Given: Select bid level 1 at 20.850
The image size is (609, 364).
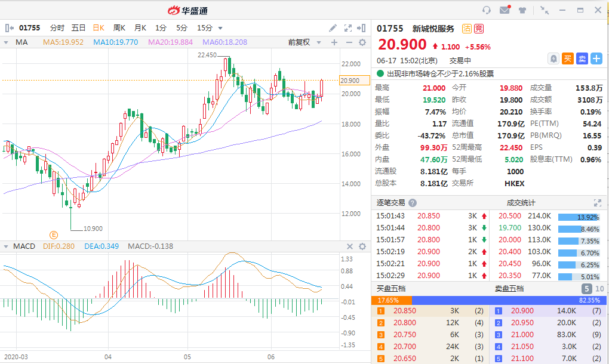Looking at the screenshot, I should point(429,311).
